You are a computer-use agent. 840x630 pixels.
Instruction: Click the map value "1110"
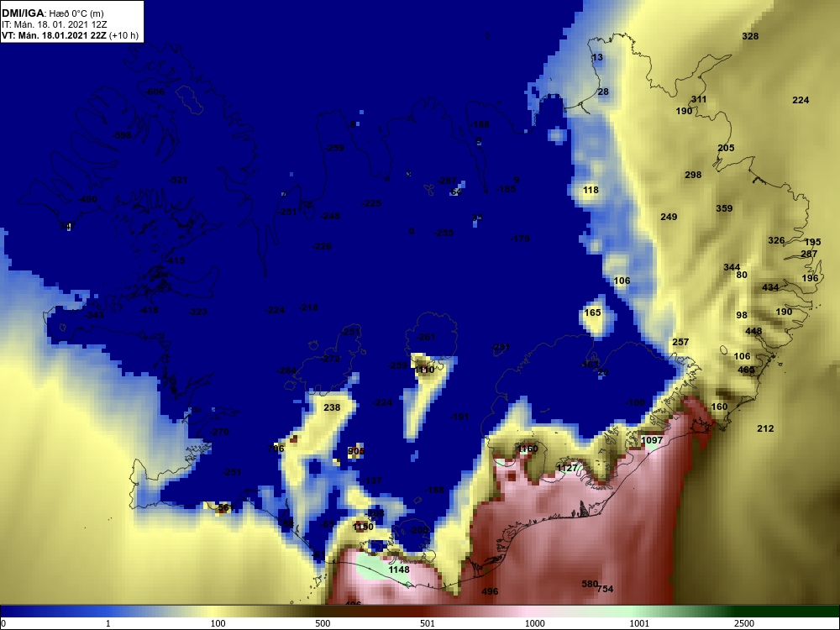(424, 370)
